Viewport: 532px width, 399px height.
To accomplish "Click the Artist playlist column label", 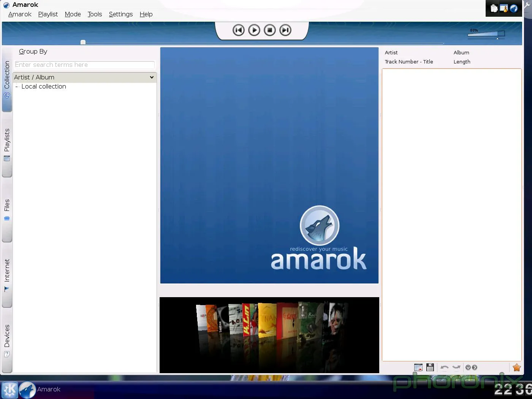I will (x=391, y=52).
